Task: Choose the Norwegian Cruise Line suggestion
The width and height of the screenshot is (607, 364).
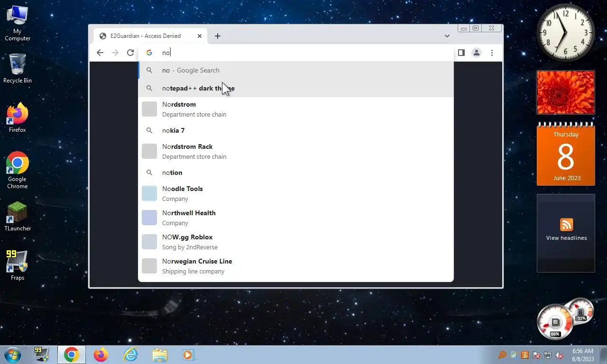Action: click(296, 266)
